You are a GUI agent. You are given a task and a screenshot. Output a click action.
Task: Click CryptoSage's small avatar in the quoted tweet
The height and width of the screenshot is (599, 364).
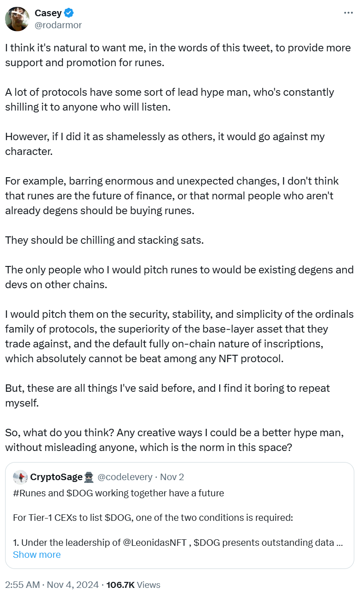pyautogui.click(x=20, y=476)
